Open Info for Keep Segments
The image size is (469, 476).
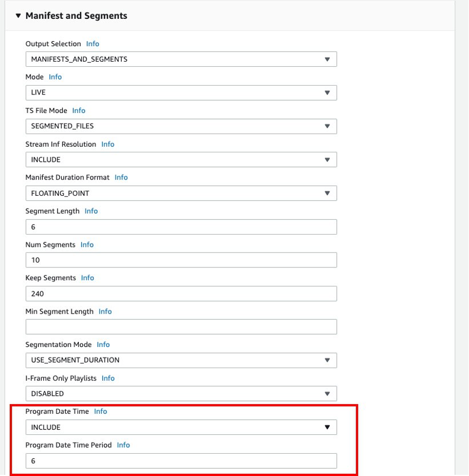[x=87, y=277]
